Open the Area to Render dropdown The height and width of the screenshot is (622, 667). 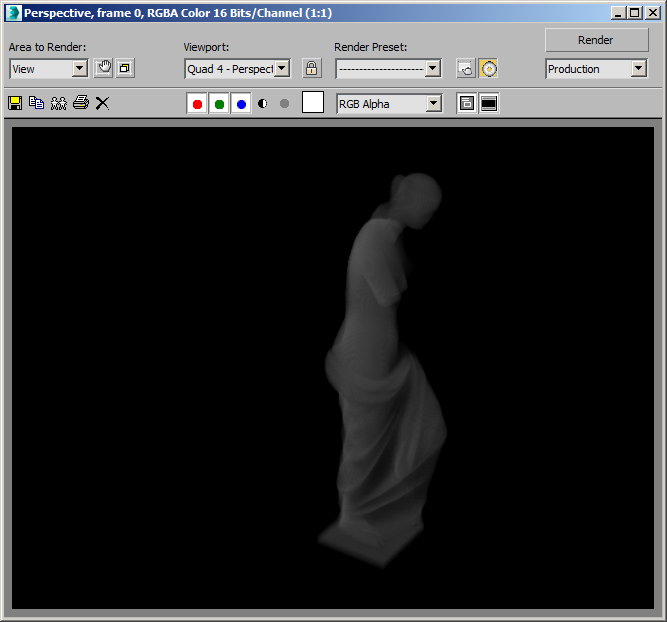pyautogui.click(x=48, y=68)
